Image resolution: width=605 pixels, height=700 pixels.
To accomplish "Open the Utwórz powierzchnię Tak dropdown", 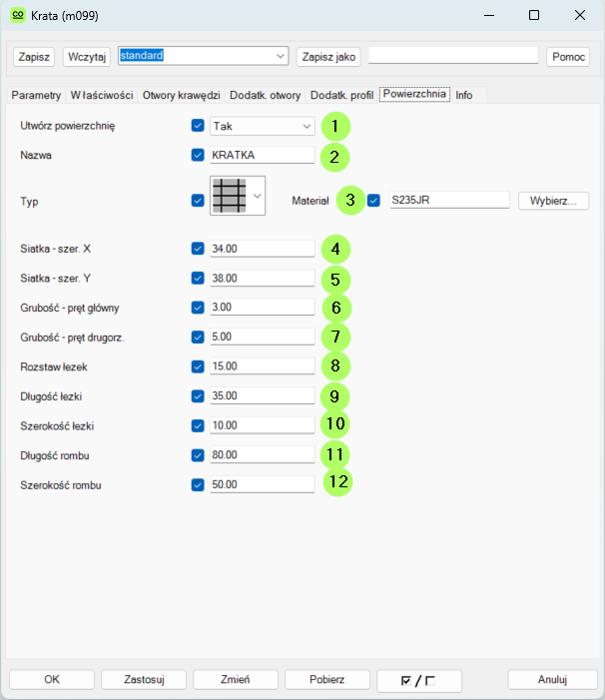I will click(263, 127).
